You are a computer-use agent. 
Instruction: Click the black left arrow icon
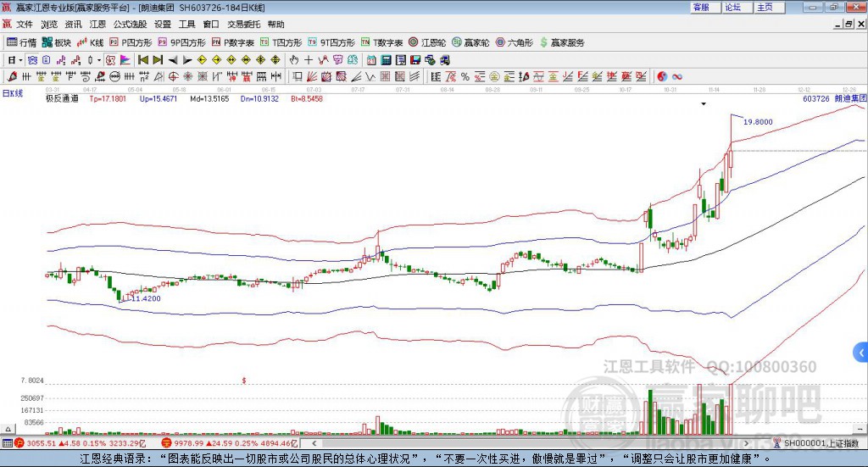pyautogui.click(x=173, y=60)
